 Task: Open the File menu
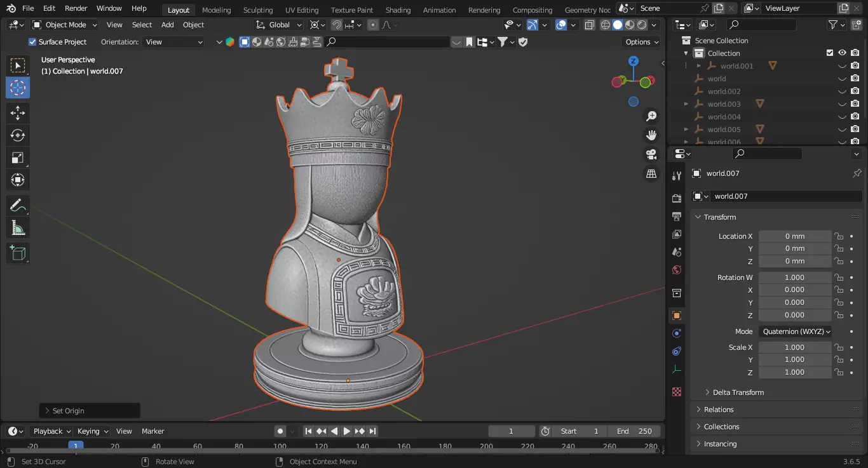click(x=28, y=8)
